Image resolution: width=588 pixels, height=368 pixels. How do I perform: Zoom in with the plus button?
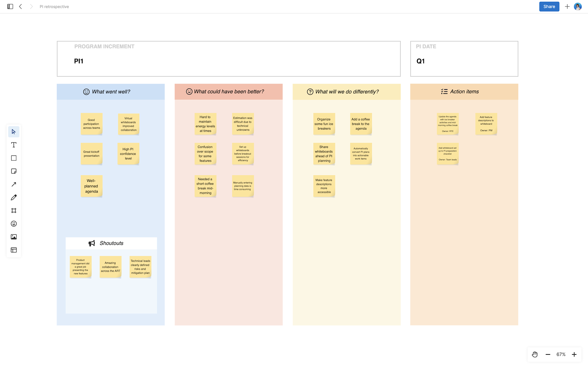point(574,354)
